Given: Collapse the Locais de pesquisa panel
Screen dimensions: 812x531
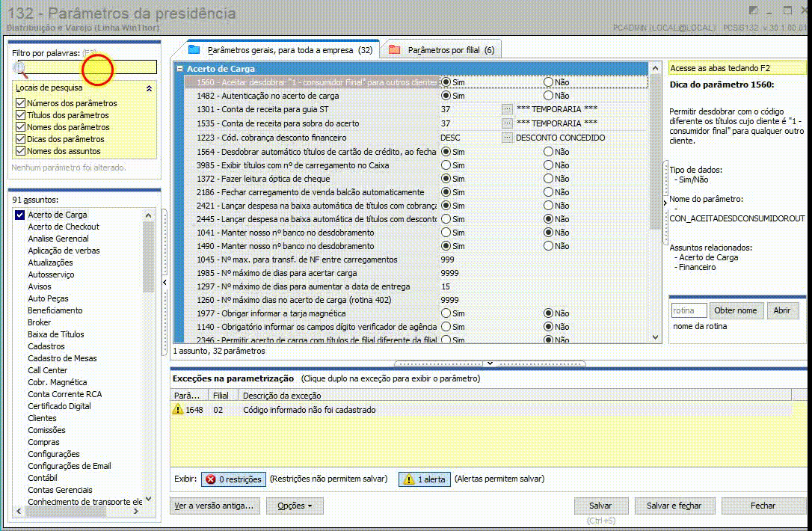Looking at the screenshot, I should coord(149,88).
